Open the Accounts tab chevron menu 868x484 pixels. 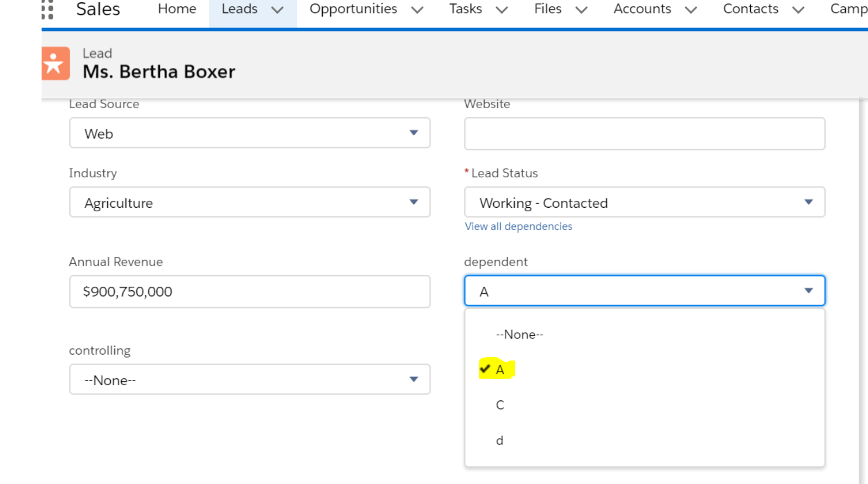click(x=691, y=10)
